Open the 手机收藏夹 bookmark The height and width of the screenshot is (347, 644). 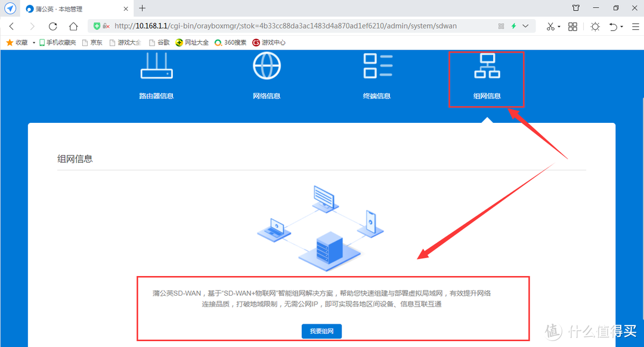point(57,42)
